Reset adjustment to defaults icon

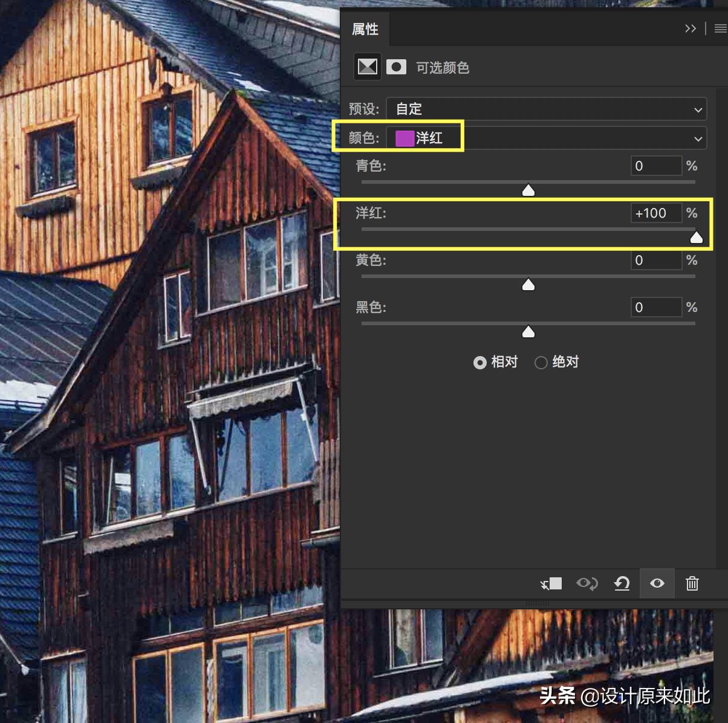(x=622, y=583)
